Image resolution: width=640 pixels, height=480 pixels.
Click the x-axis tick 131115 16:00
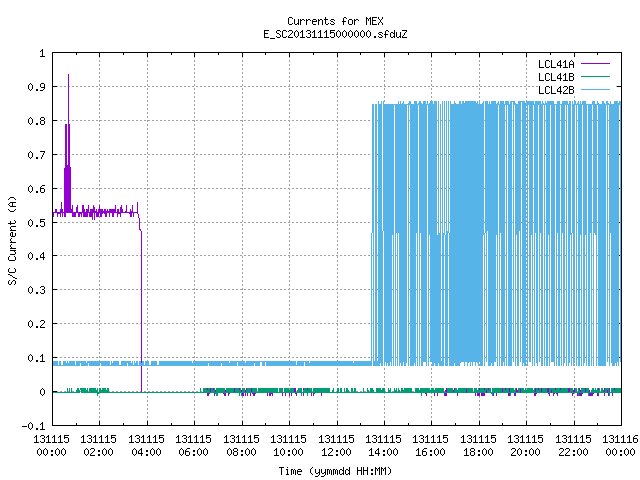(430, 445)
